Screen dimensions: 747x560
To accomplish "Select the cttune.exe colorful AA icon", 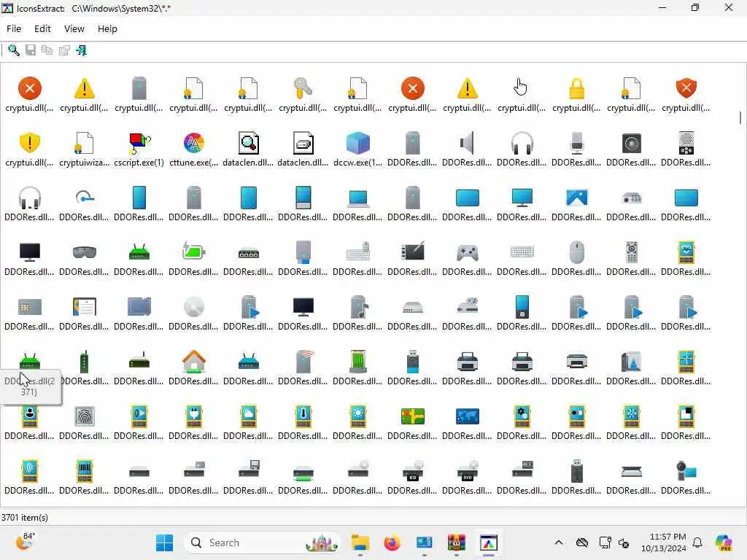I will 194,143.
